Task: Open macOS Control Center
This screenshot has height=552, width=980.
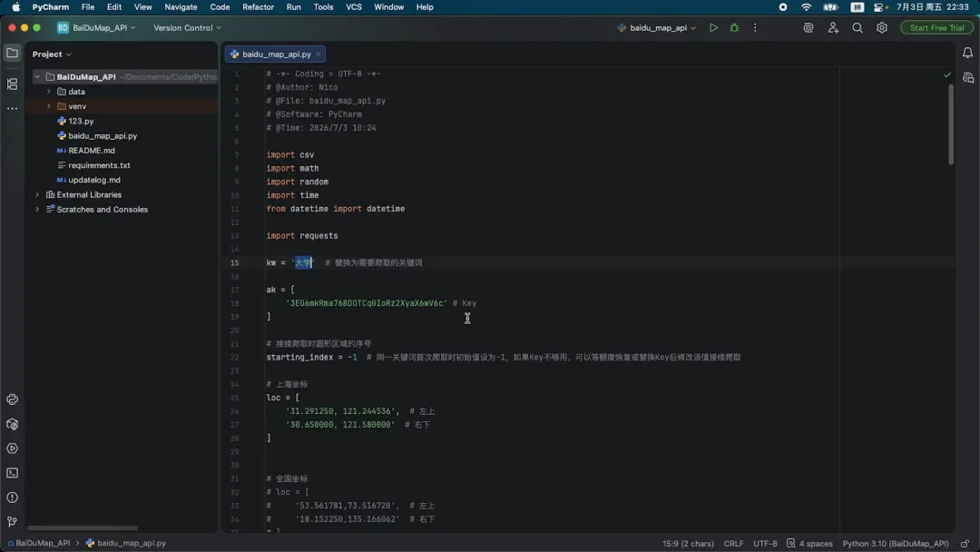Action: tap(880, 7)
